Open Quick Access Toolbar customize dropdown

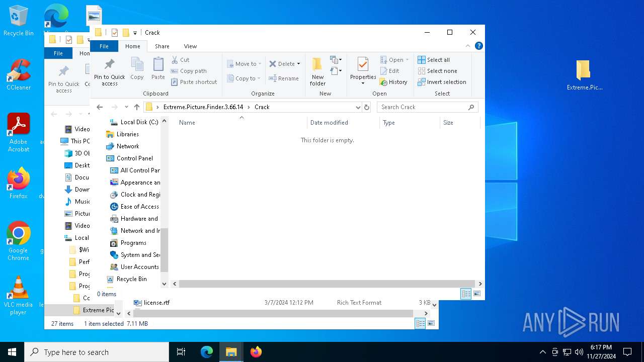pyautogui.click(x=135, y=33)
